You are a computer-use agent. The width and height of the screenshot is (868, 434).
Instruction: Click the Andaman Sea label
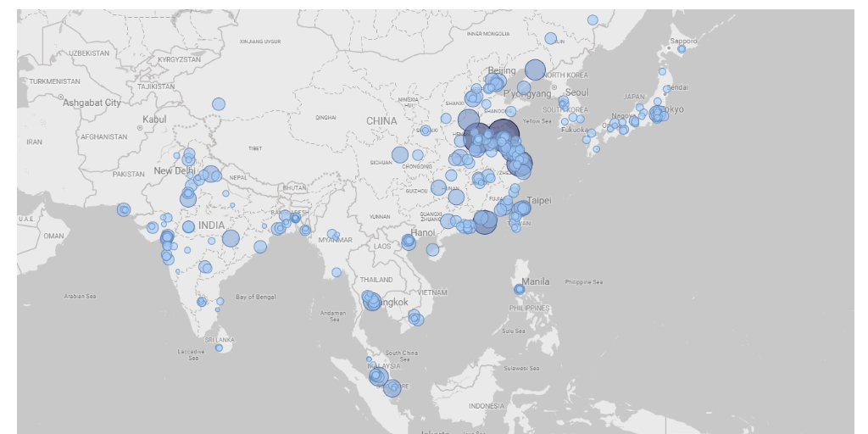click(334, 316)
